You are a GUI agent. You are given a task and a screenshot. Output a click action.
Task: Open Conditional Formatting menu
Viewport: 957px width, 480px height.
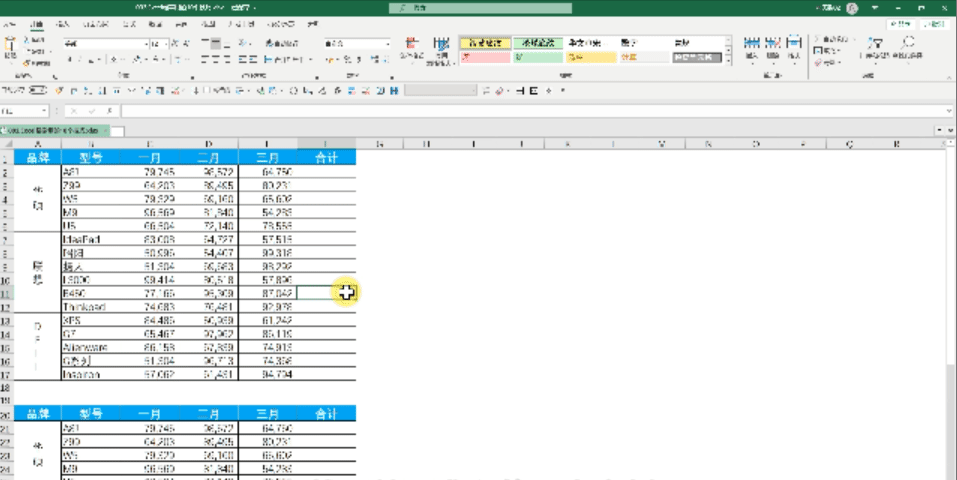tap(411, 48)
